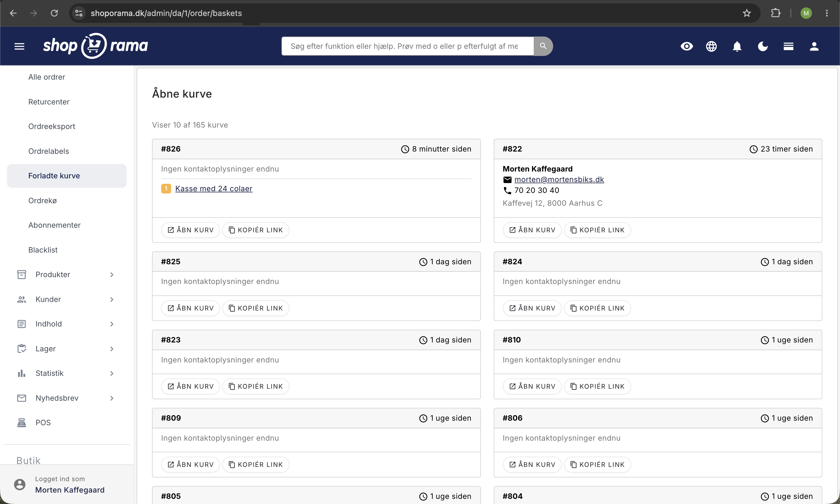Expand the Nyhedsbrev menu chevron
The width and height of the screenshot is (840, 504).
pyautogui.click(x=112, y=398)
